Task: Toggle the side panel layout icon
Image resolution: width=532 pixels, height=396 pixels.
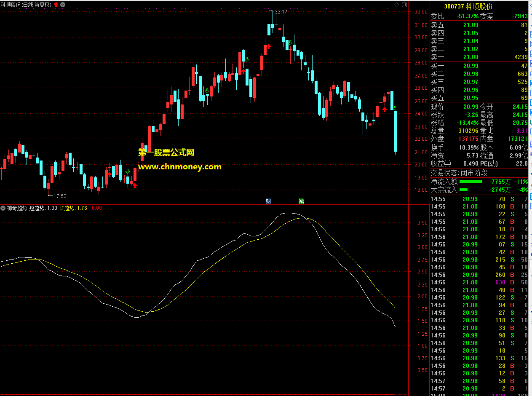Action: tap(404, 5)
